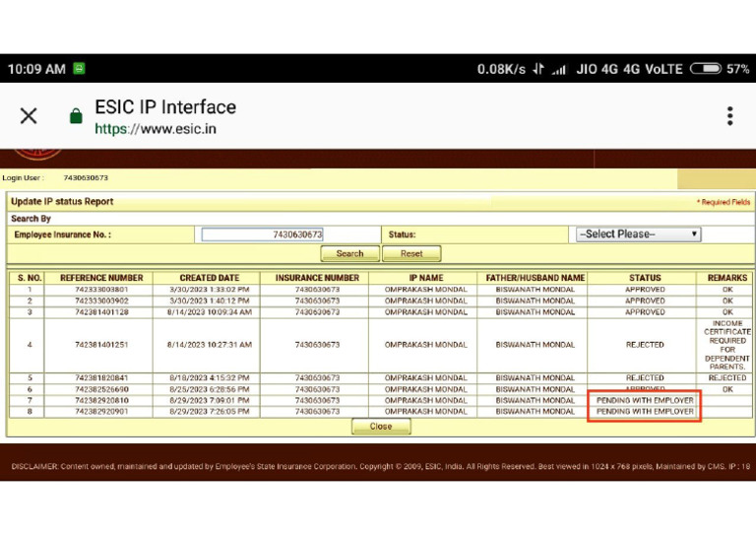Click the STATUS column header
This screenshot has width=756, height=535.
click(x=645, y=278)
